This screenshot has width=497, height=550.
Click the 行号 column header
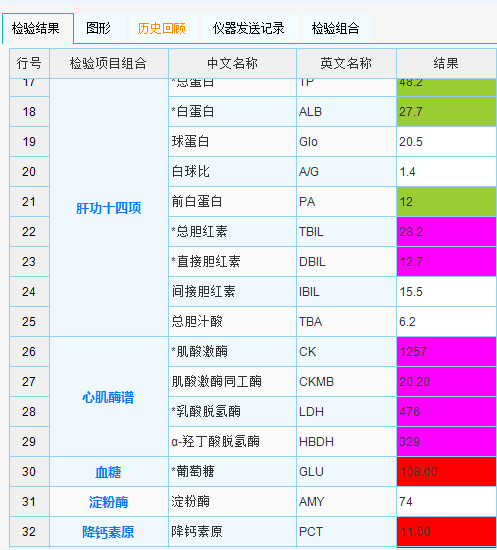tap(29, 63)
